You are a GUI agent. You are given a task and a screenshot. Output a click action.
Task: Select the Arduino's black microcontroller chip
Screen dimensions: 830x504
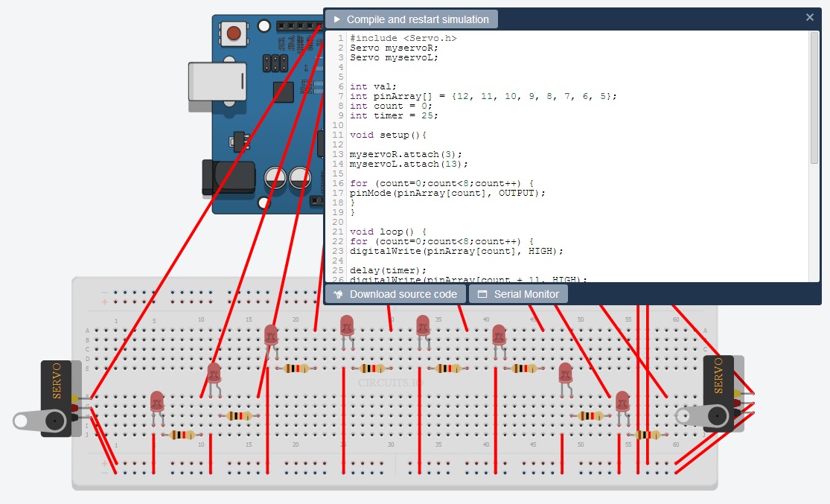(284, 93)
